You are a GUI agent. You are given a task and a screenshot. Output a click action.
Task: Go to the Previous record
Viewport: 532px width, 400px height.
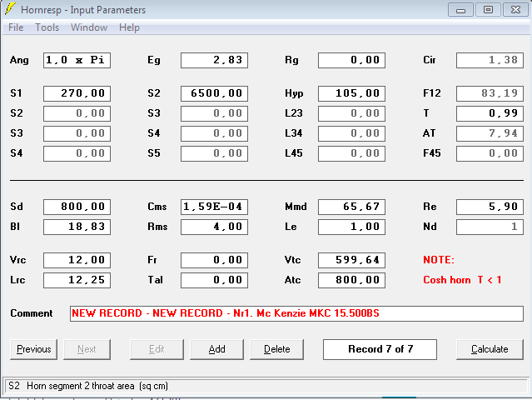coord(33,349)
